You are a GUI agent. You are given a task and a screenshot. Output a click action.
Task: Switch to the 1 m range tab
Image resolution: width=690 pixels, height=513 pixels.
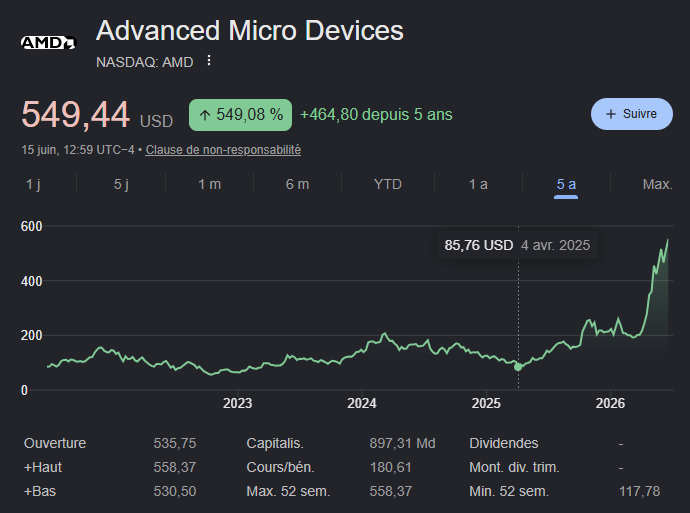[x=209, y=184]
